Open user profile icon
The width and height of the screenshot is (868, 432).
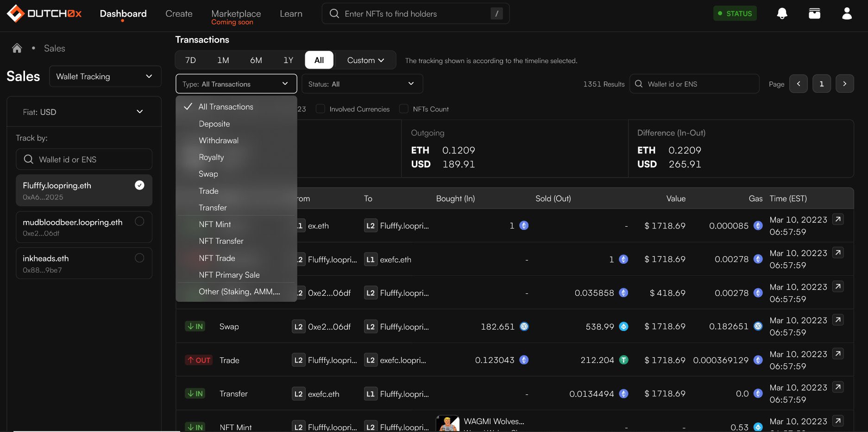point(847,13)
